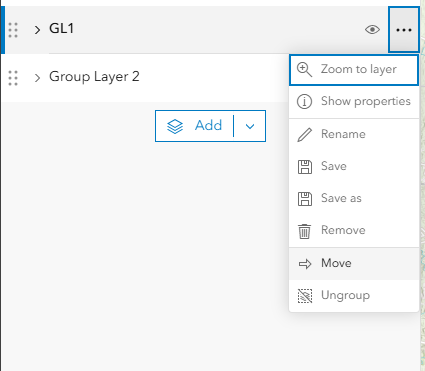425x371 pixels.
Task: Choose Zoom to layer from menu
Action: pos(354,70)
